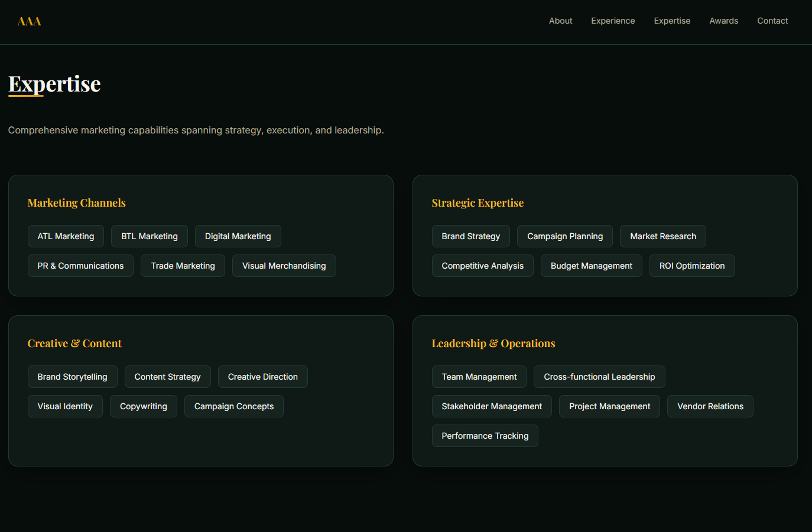Click the Budget Management tag
This screenshot has width=812, height=532.
pyautogui.click(x=592, y=266)
